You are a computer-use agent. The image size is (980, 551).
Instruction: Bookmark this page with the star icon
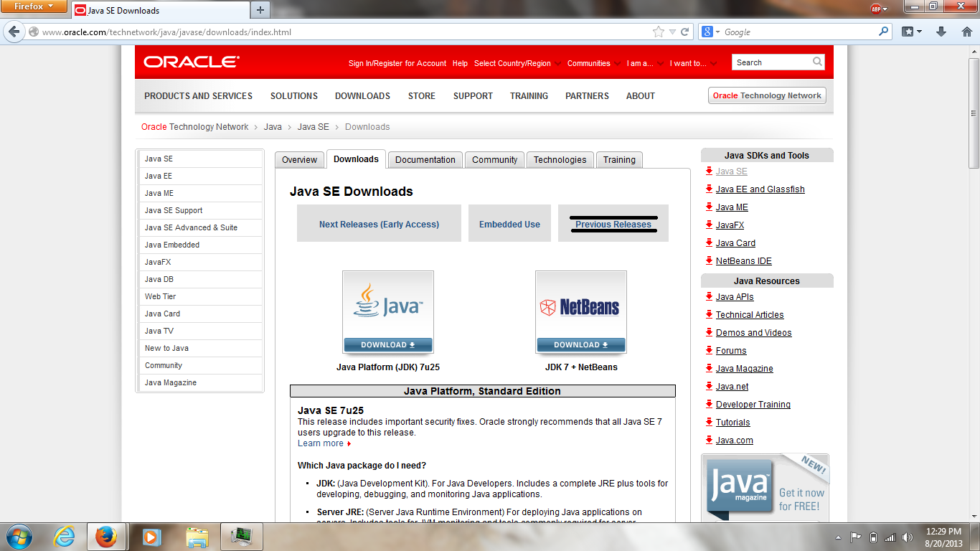point(658,32)
